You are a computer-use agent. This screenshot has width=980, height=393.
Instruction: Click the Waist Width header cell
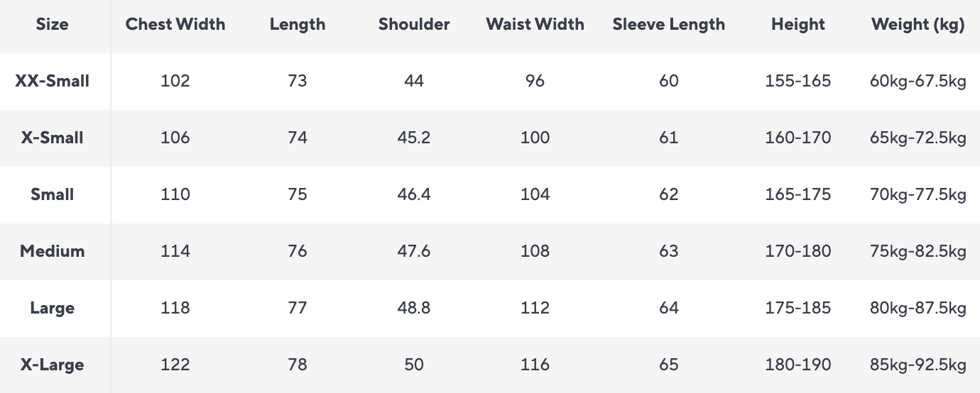point(535,24)
